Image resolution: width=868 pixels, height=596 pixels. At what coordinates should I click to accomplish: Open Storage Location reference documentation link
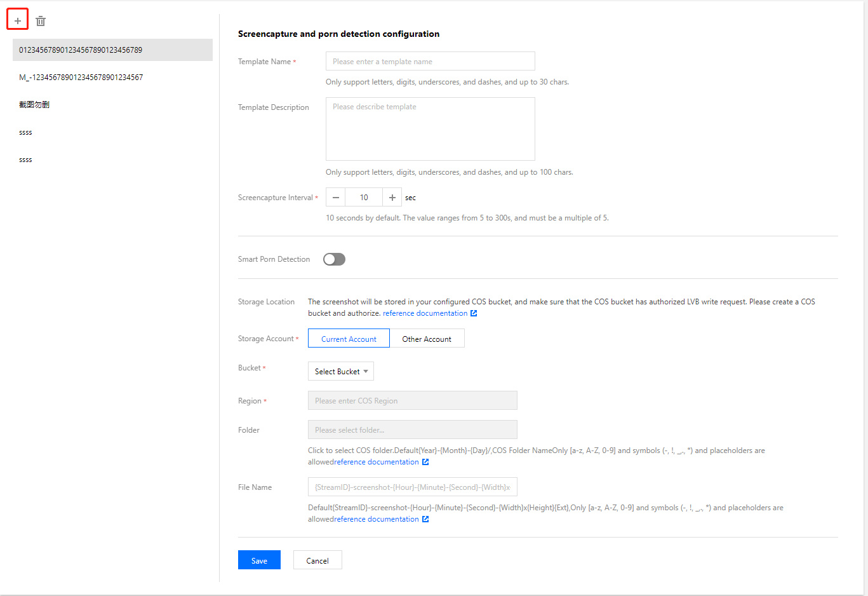point(425,313)
